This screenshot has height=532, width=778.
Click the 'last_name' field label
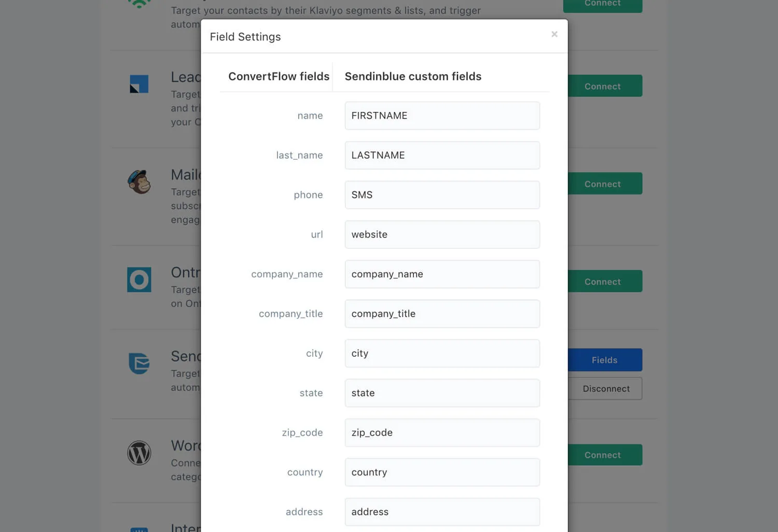tap(299, 155)
